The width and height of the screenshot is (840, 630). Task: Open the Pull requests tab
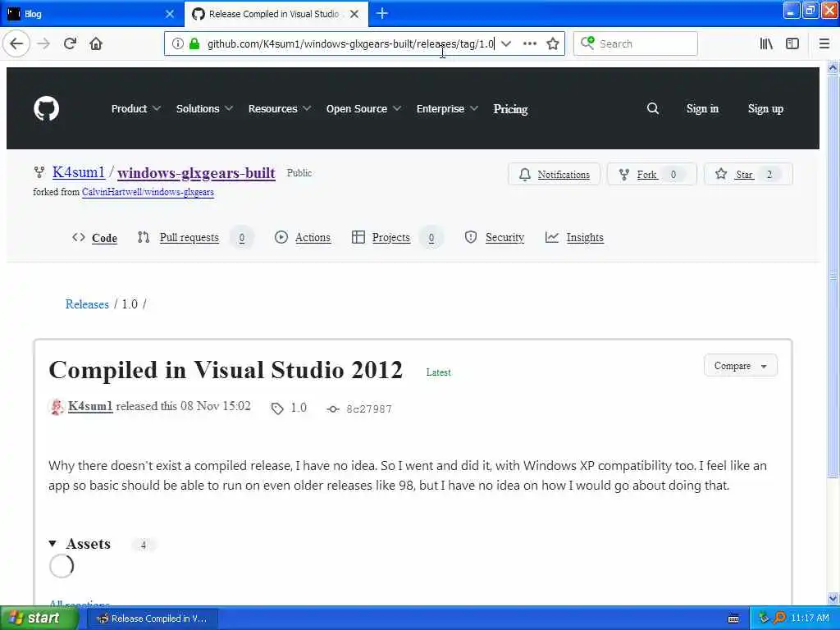pyautogui.click(x=194, y=238)
